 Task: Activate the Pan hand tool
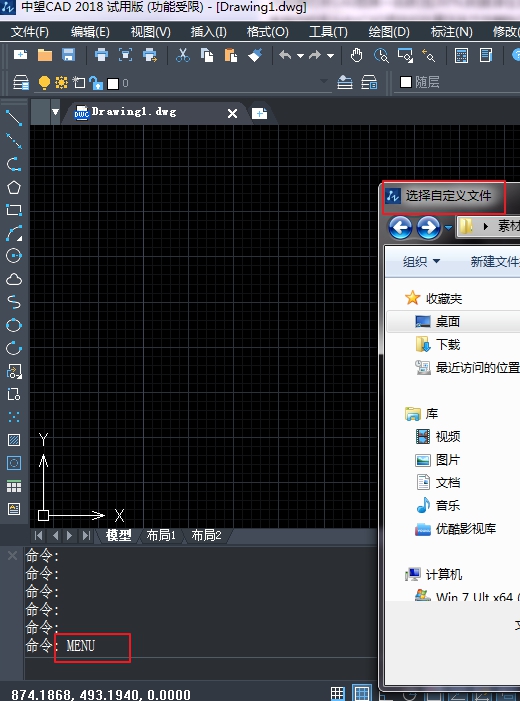(x=356, y=55)
